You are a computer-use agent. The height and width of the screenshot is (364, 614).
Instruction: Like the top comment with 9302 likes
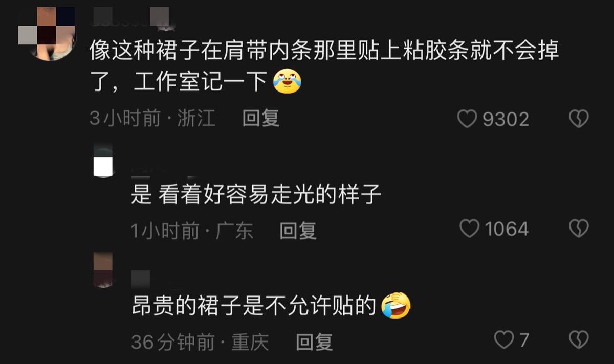[x=466, y=119]
